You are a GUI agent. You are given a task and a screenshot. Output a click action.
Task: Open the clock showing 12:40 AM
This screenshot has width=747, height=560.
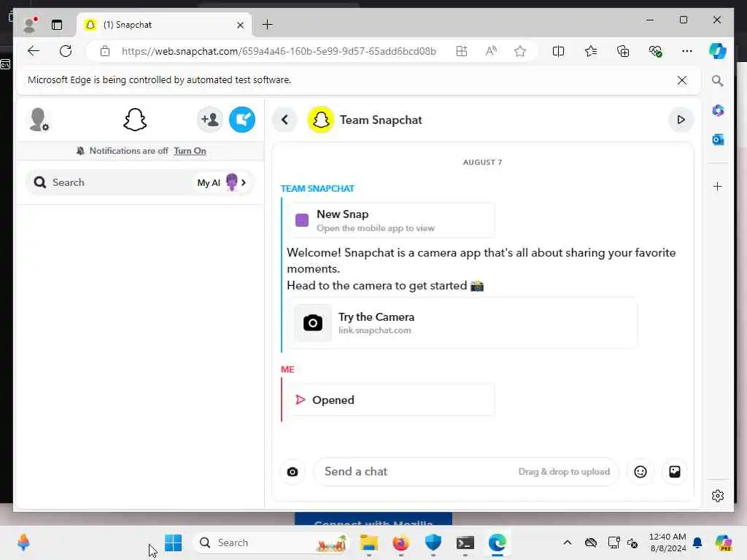click(x=667, y=542)
